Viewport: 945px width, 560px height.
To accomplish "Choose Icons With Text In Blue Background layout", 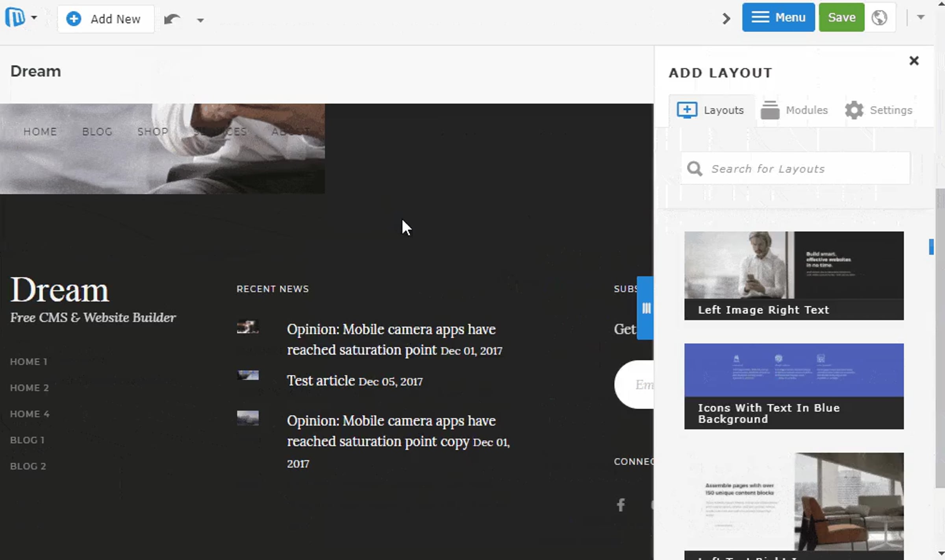I will point(794,386).
